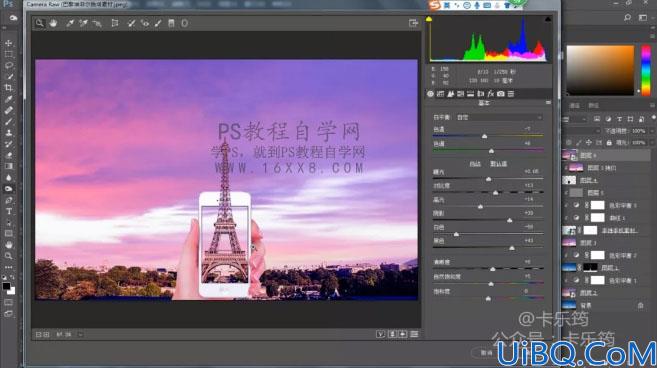This screenshot has height=368, width=657.
Task: Swap before and after settings
Action: [x=392, y=334]
